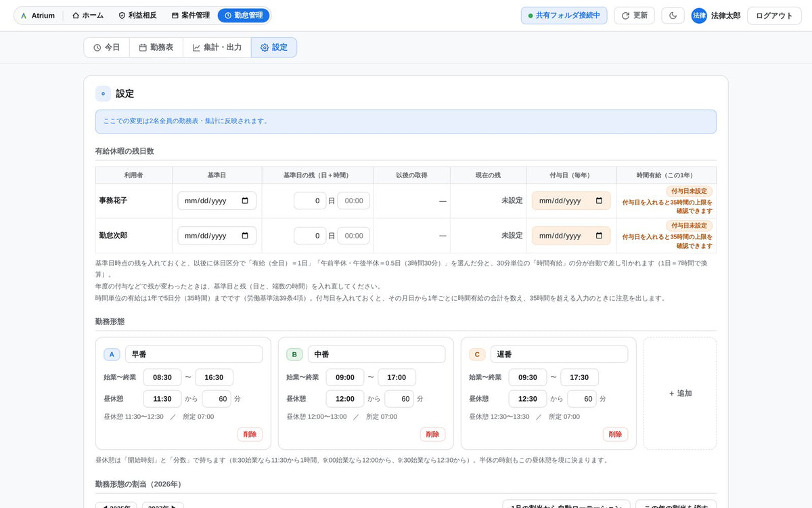812x508 pixels.
Task: Delete the 遅番 shift pattern
Action: (615, 434)
